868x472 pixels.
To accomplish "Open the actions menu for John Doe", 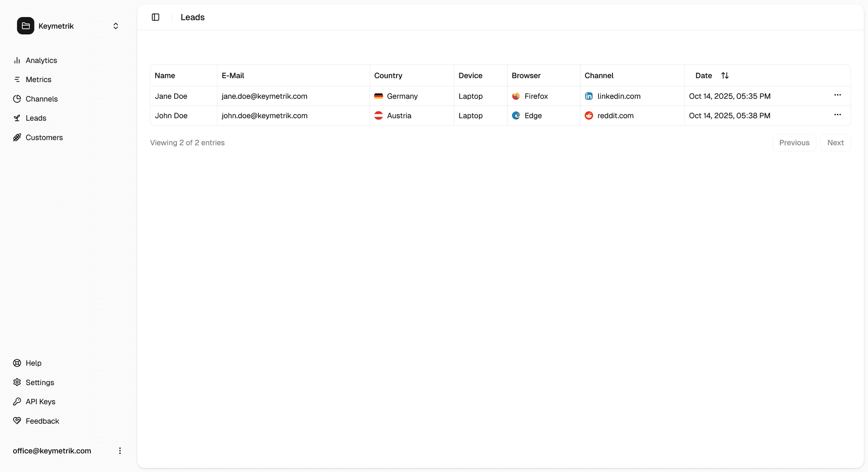I will pyautogui.click(x=837, y=115).
